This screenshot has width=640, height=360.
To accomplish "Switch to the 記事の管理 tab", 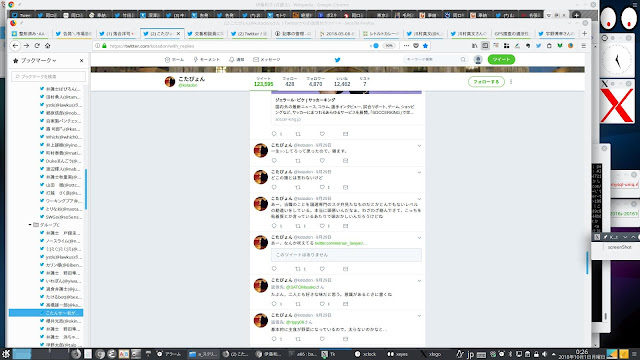I will pos(293,33).
